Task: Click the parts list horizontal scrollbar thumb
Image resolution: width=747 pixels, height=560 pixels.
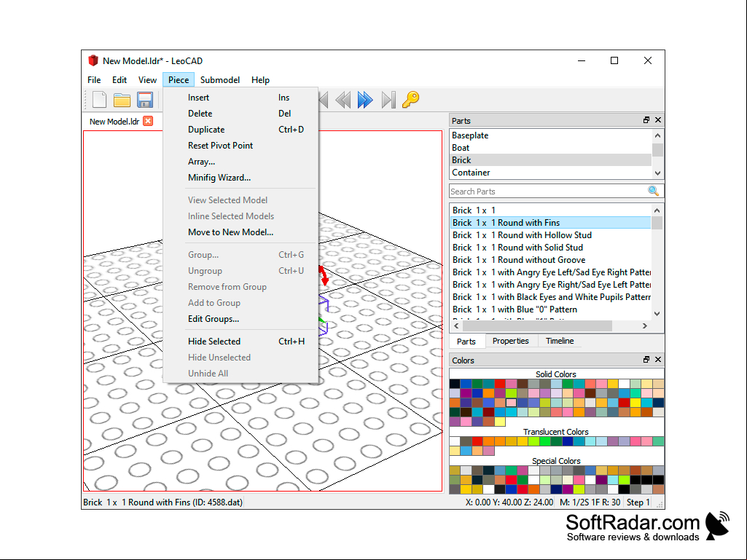Action: 537,326
